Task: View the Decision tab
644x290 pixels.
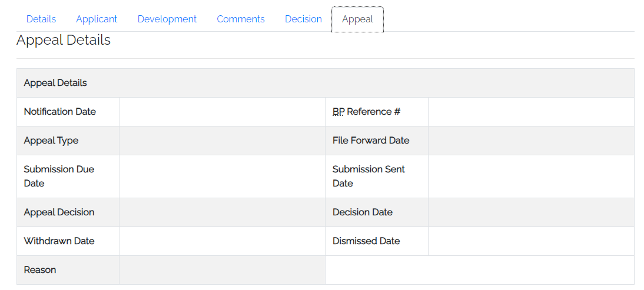Action: point(303,19)
